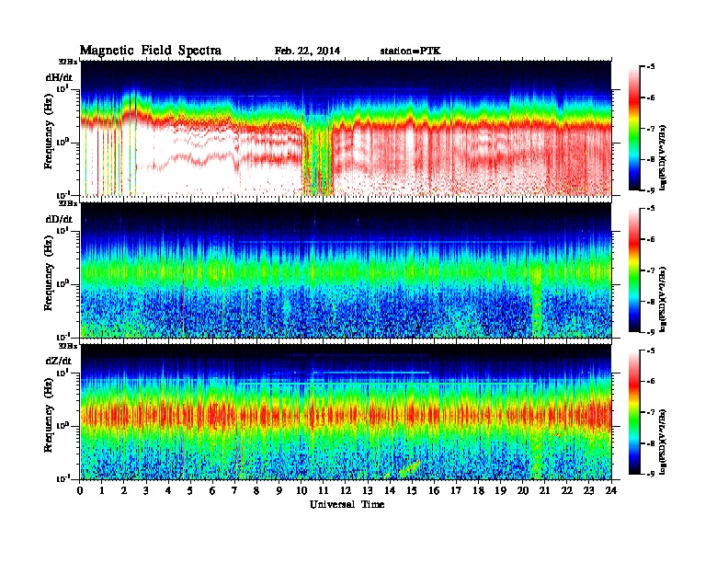Viewport: 728px width, 563px height.
Task: Click the "dD/dt" panel label
Action: [59, 219]
